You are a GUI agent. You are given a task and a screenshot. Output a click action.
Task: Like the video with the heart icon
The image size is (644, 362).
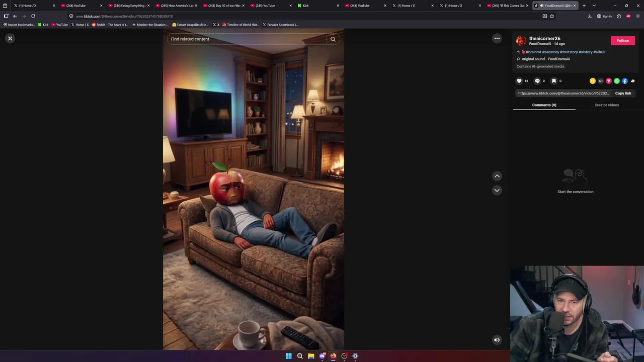[519, 81]
